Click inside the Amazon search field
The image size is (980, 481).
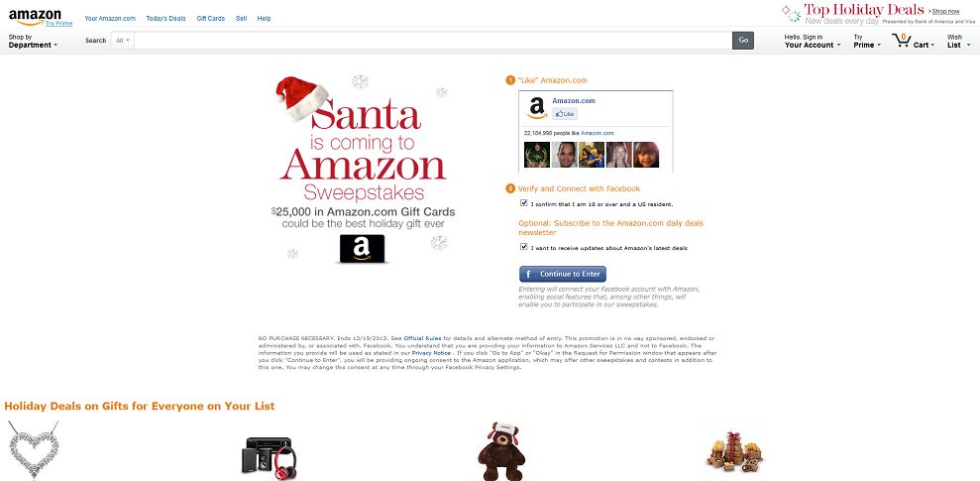pos(432,41)
